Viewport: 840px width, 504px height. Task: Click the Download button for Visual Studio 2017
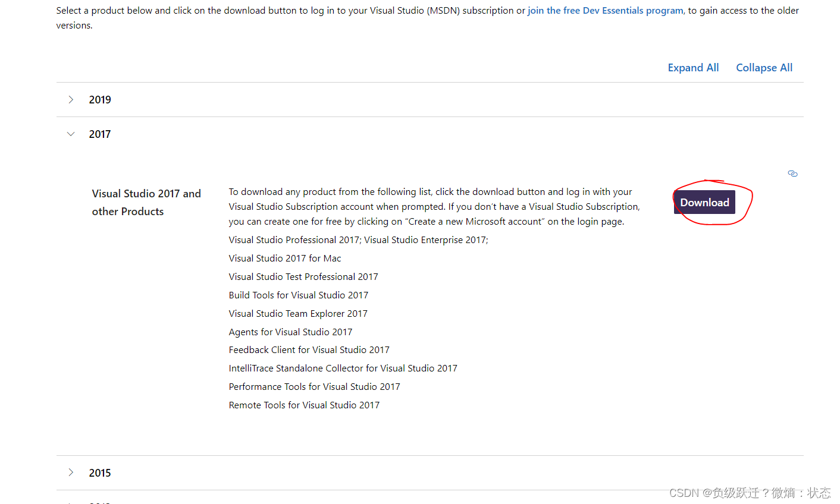coord(704,203)
